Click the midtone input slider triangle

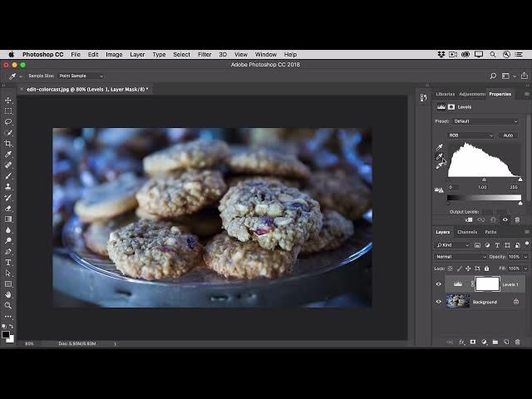484,180
